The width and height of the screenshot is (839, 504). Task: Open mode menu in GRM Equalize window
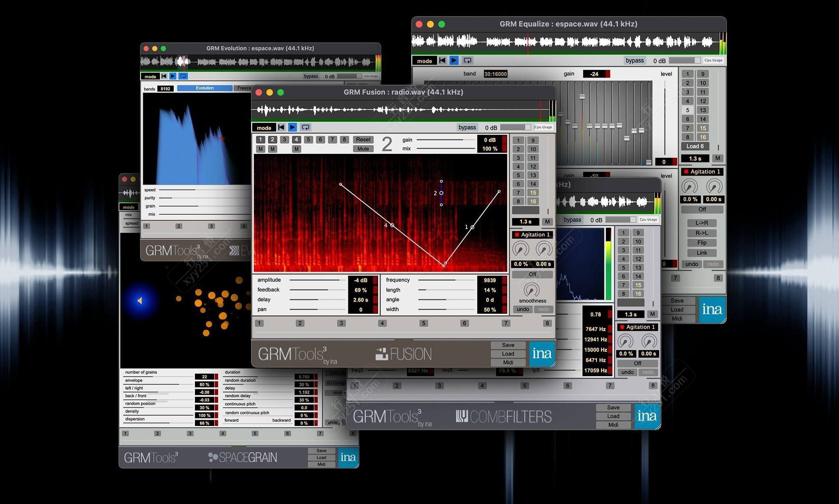pyautogui.click(x=424, y=61)
